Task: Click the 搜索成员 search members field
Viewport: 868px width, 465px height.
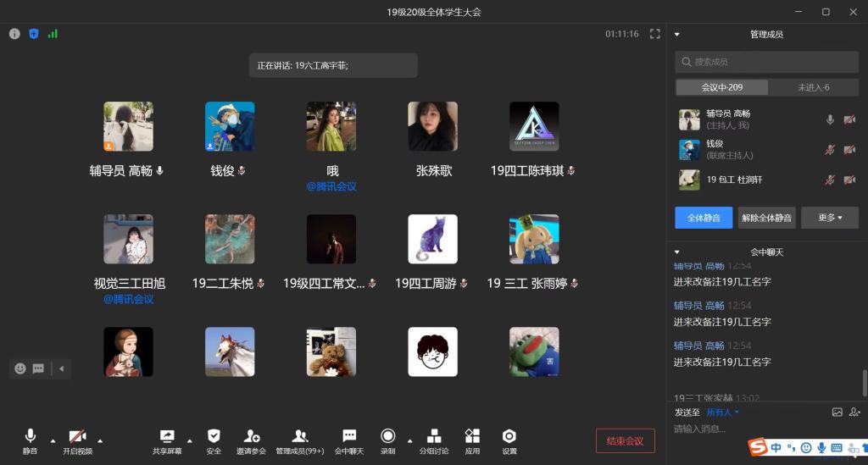Action: coord(766,62)
